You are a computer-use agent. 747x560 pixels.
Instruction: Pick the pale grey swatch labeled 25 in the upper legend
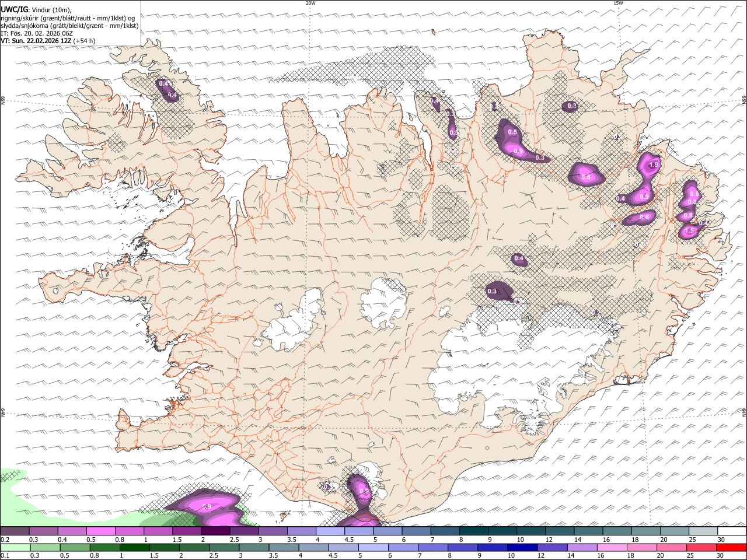pos(703,531)
